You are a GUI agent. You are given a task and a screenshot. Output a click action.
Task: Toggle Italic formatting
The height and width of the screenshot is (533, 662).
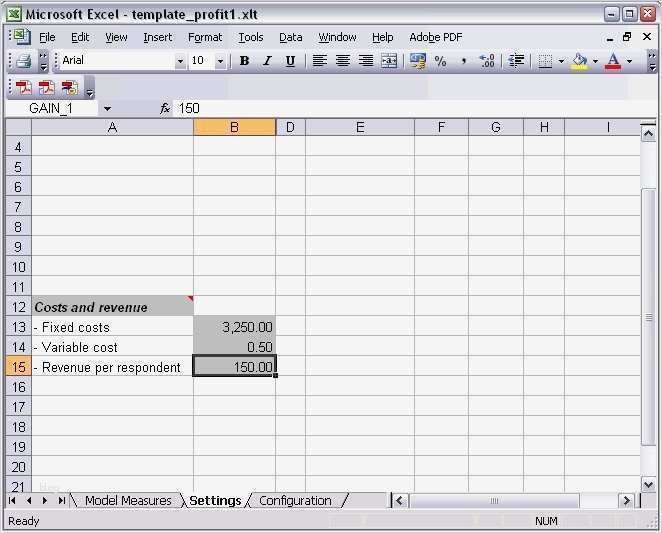(267, 61)
